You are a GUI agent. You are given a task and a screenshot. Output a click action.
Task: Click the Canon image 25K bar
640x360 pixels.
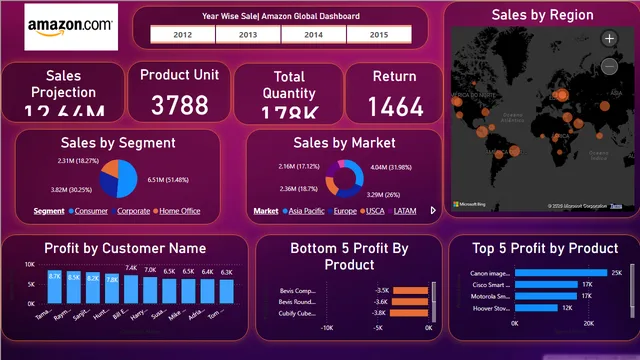tap(561, 273)
